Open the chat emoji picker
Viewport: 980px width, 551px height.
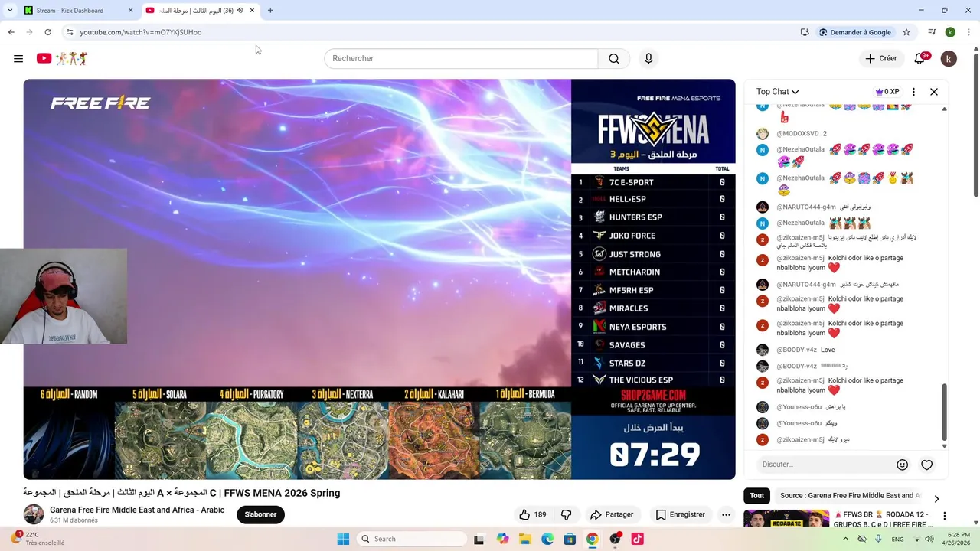coord(902,465)
